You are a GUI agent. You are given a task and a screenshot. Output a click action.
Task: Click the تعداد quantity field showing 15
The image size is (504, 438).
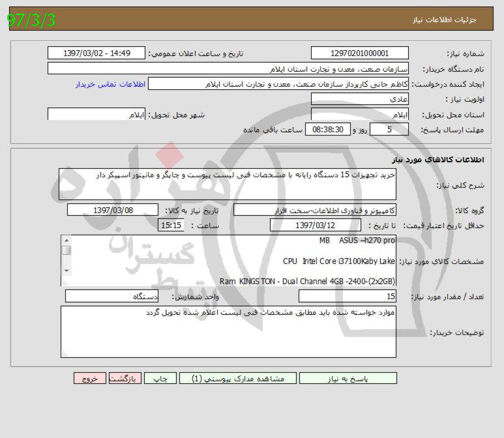click(347, 297)
